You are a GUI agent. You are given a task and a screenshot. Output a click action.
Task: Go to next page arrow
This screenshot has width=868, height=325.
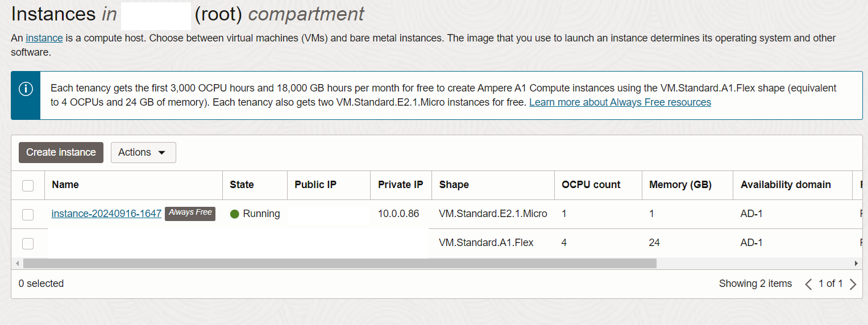(853, 284)
